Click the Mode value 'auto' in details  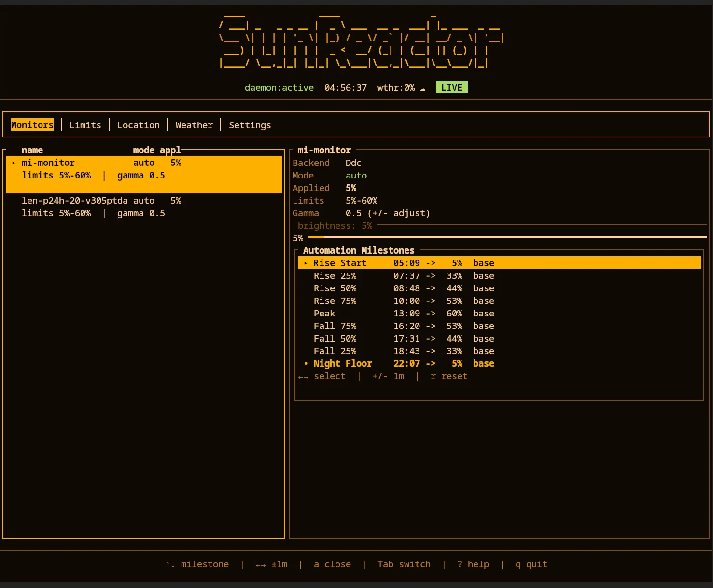[x=356, y=175]
